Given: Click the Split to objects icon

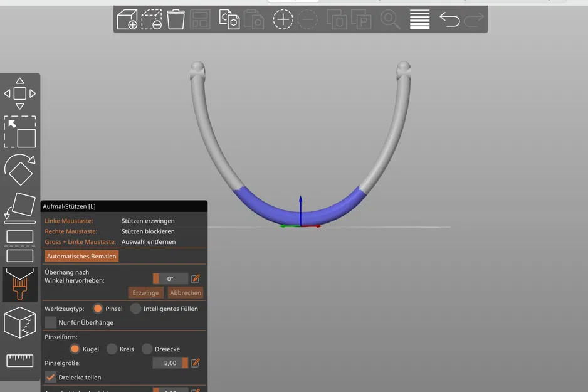Looking at the screenshot, I should (x=337, y=19).
